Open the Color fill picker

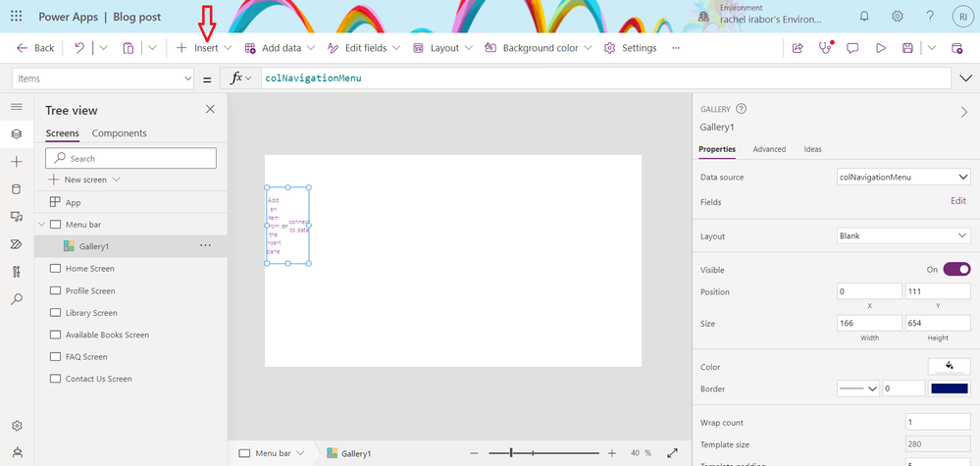click(x=950, y=366)
